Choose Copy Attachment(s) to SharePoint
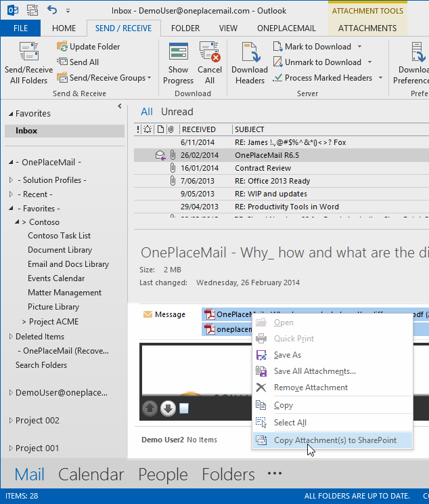This screenshot has height=504, width=429. (x=334, y=441)
